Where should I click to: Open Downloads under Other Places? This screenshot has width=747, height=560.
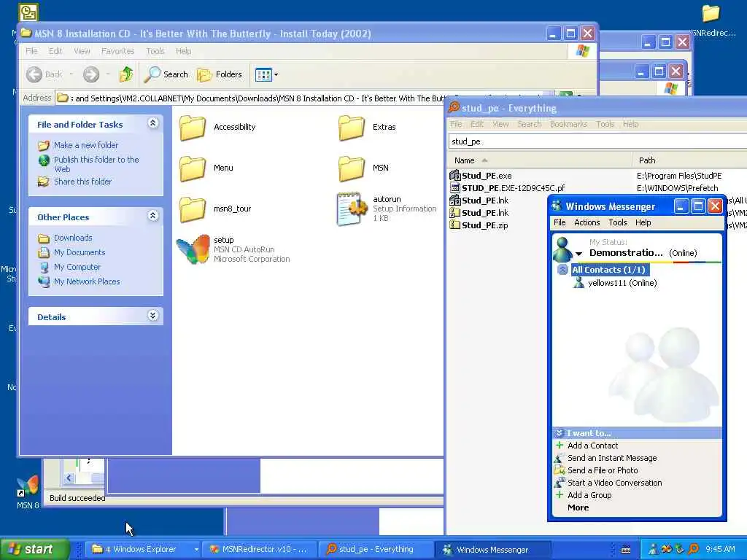(x=73, y=238)
